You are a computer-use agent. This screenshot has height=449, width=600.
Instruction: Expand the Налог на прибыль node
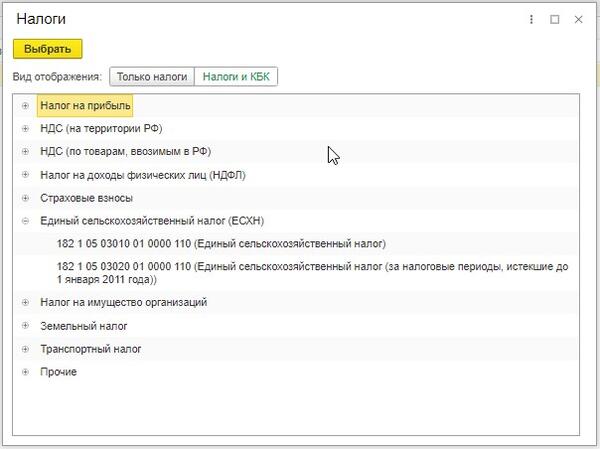pos(25,105)
